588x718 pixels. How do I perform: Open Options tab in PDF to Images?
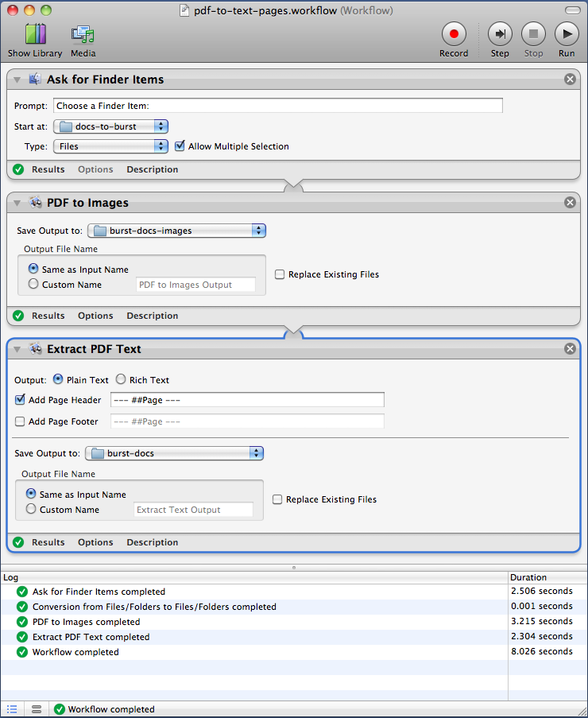pyautogui.click(x=95, y=316)
